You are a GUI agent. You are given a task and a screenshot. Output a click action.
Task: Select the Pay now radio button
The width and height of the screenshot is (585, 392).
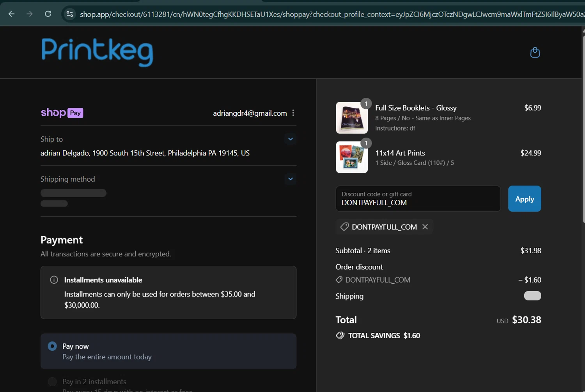coord(52,346)
